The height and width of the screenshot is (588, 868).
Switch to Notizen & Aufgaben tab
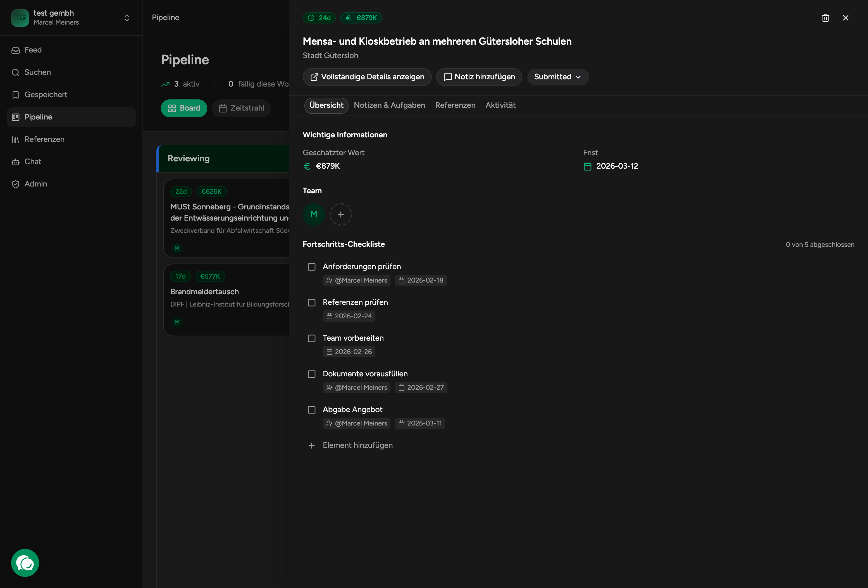(x=389, y=105)
